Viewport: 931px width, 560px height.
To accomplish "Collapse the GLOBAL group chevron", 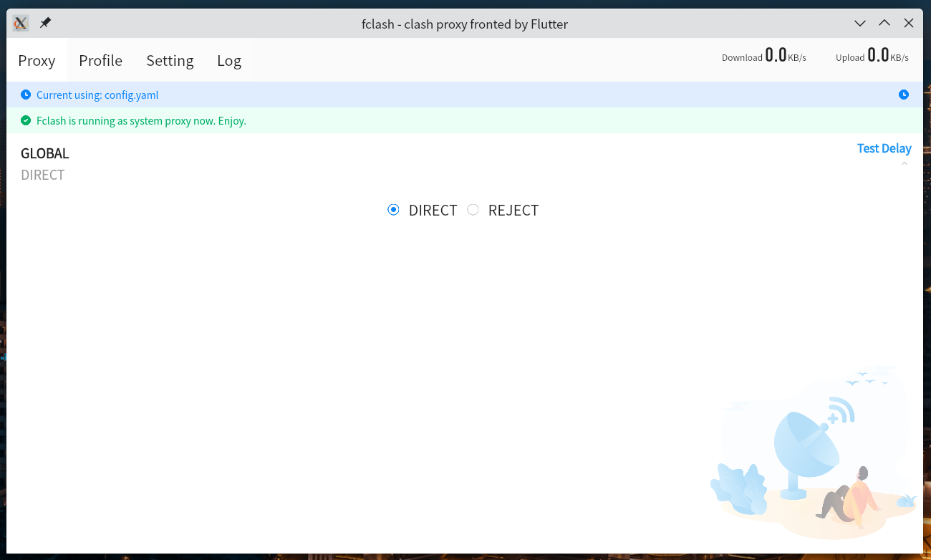I will [x=905, y=163].
